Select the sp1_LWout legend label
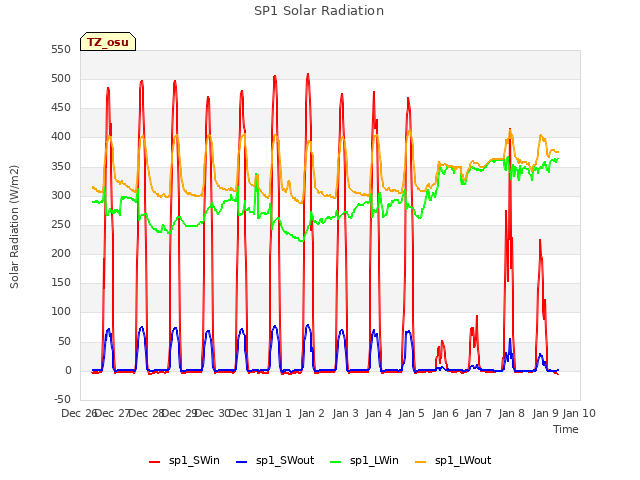The image size is (640, 480). pyautogui.click(x=463, y=460)
